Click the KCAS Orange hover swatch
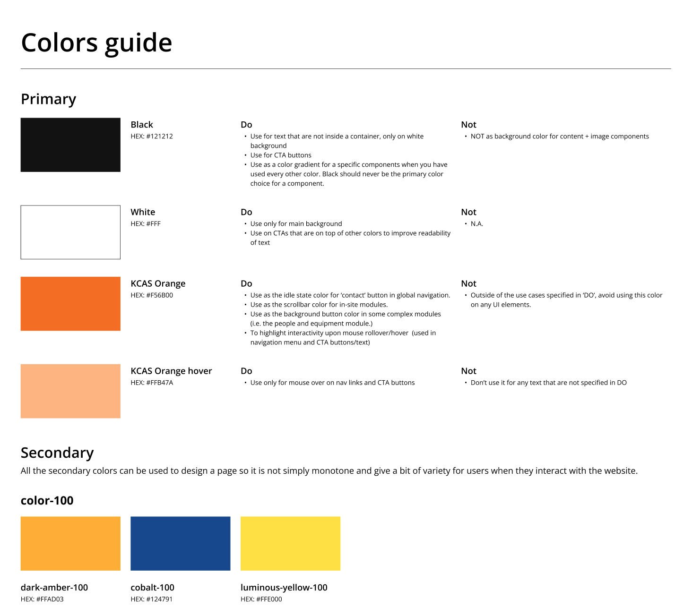692x616 pixels. [70, 391]
